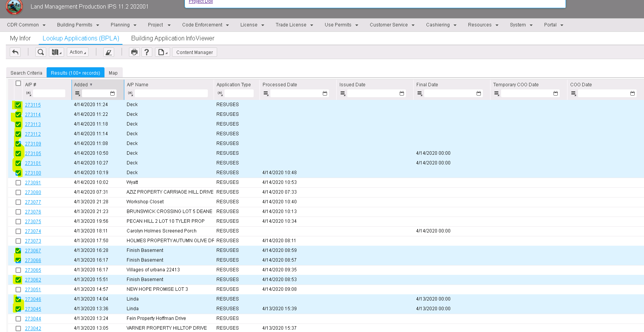The height and width of the screenshot is (332, 644).
Task: Open the new document toolbar icon
Action: (162, 52)
